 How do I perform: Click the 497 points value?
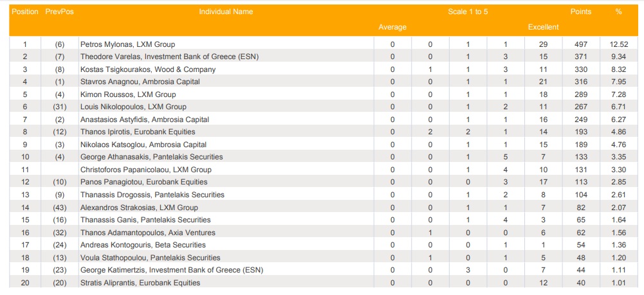pyautogui.click(x=580, y=44)
